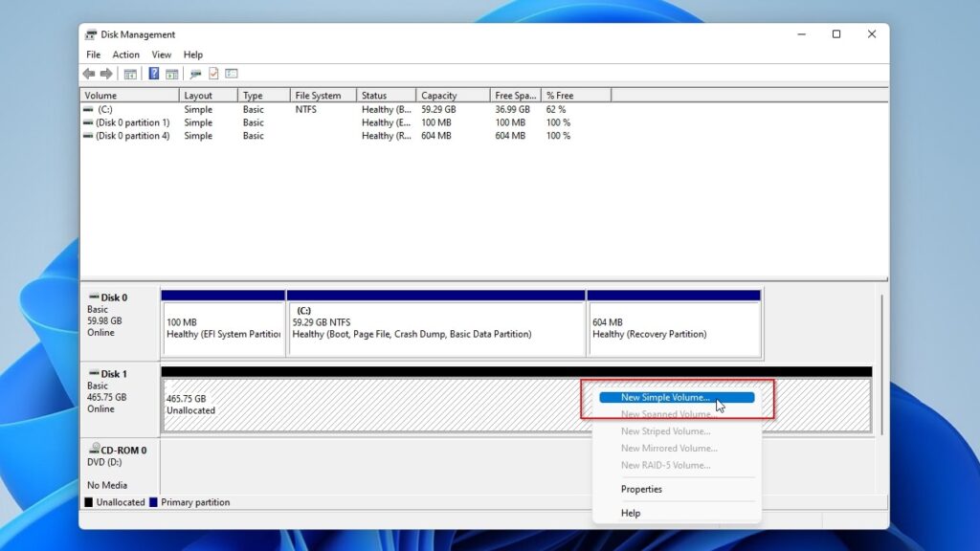Toggle the Show/Hide Console Tree icon
This screenshot has width=980, height=551.
pos(129,74)
